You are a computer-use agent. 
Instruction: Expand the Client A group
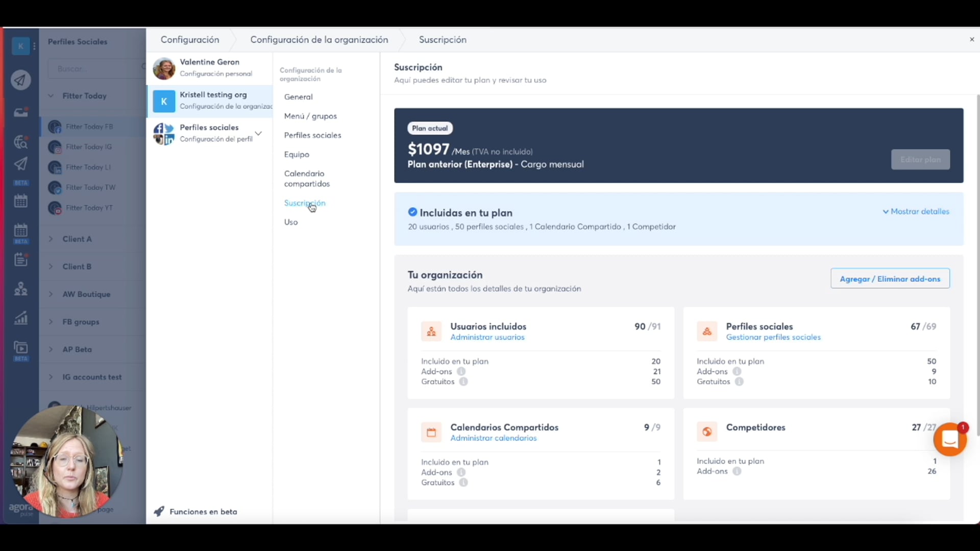pos(51,239)
